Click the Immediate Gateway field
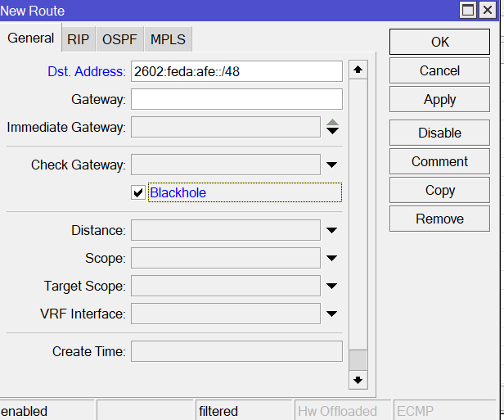 click(226, 127)
